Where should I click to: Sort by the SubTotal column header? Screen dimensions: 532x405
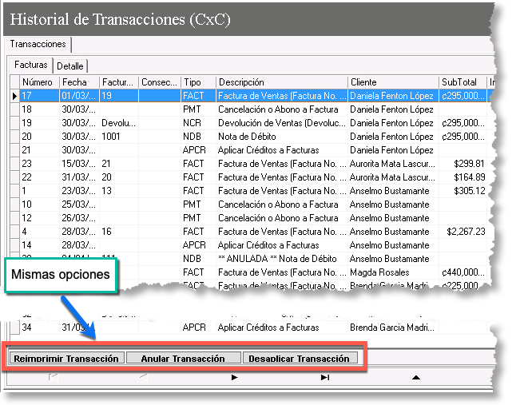pos(463,82)
